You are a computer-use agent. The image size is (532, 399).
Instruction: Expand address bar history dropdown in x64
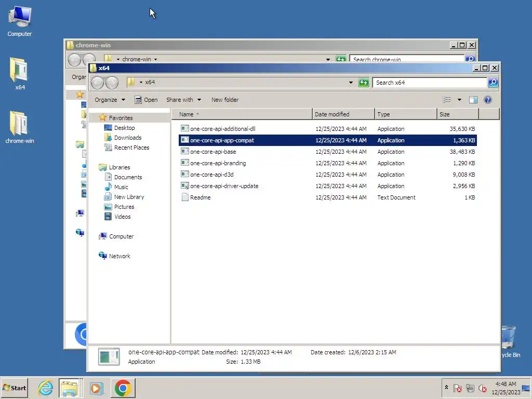tap(351, 83)
